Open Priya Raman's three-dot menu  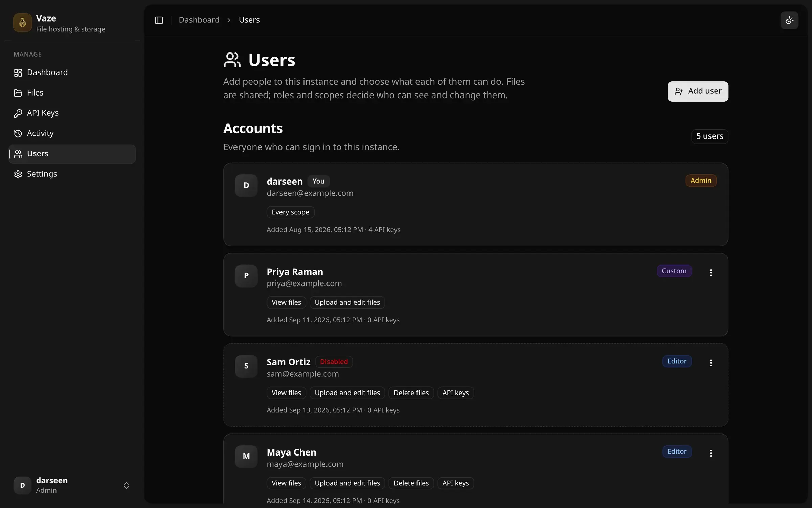(711, 273)
